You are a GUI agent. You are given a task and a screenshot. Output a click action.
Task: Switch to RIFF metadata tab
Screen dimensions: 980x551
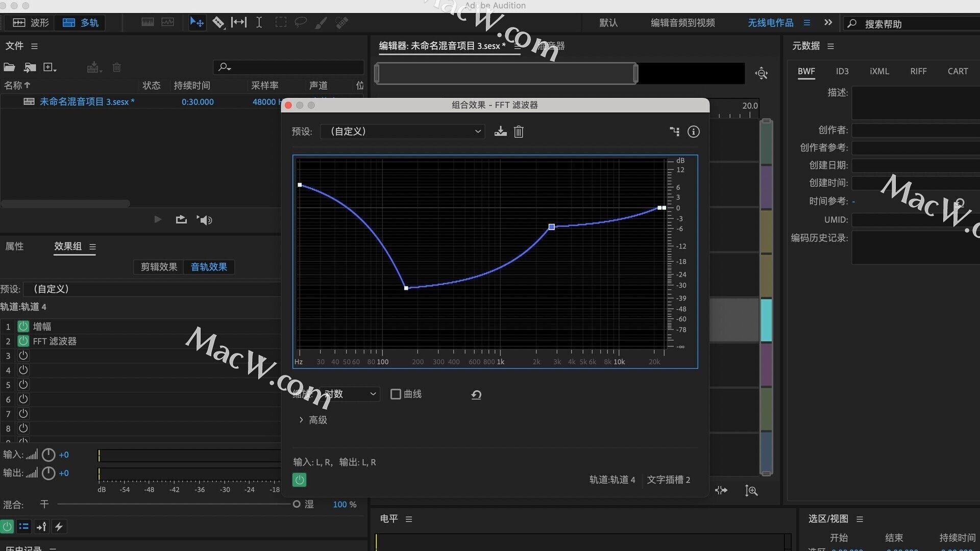coord(918,71)
